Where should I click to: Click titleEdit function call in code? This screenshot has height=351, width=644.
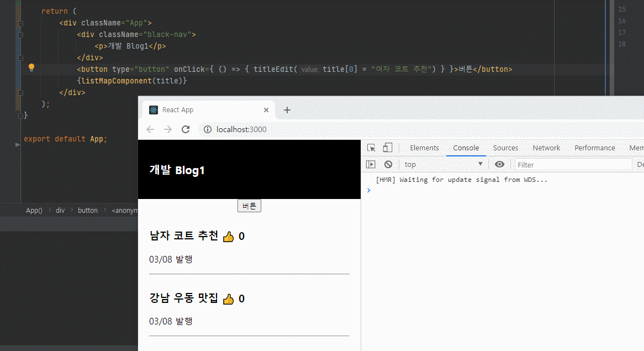click(x=273, y=69)
